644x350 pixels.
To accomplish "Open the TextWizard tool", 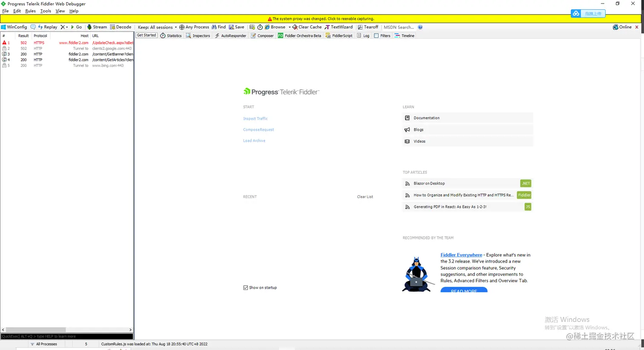I will [x=339, y=27].
